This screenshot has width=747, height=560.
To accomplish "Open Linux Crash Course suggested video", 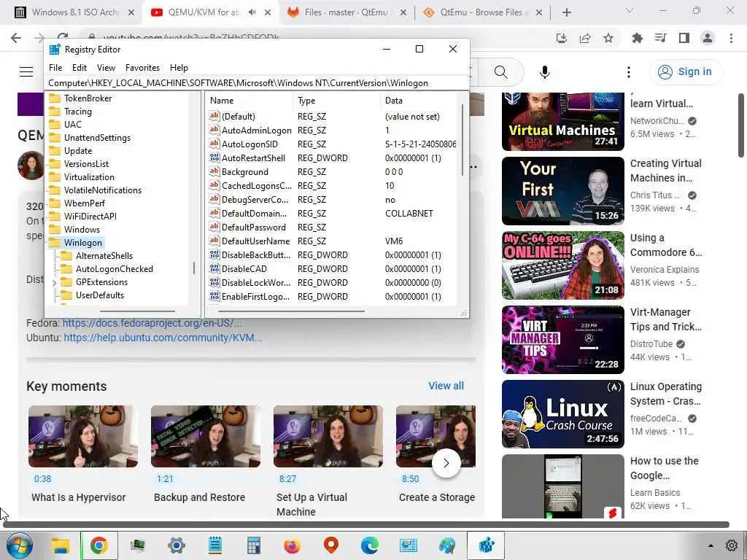I will pos(562,414).
